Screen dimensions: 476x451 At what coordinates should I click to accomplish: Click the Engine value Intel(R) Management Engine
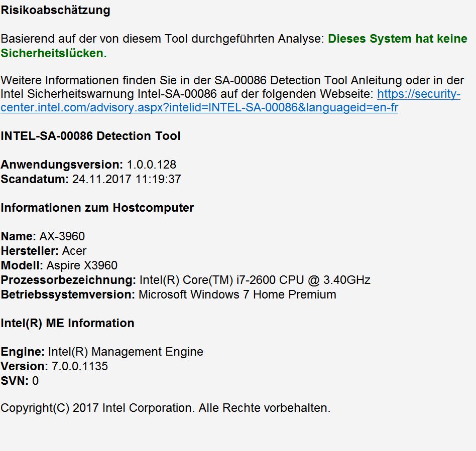pyautogui.click(x=126, y=352)
